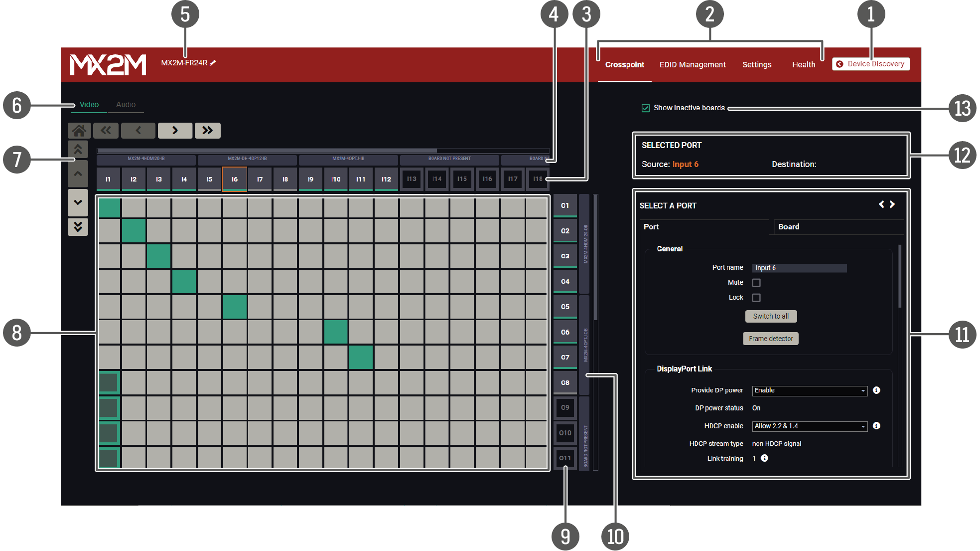Jump to first inputs with double-left arrows
Image resolution: width=980 pixels, height=551 pixels.
point(106,131)
